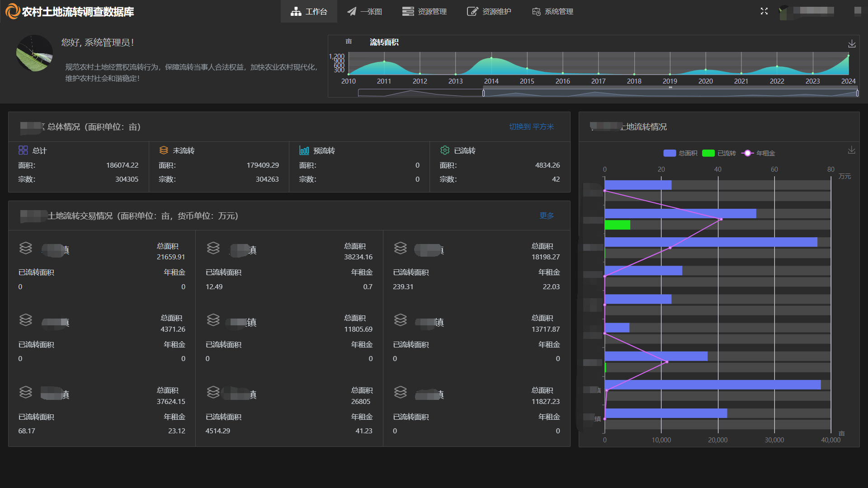Click the app logo icon
Viewport: 868px width, 488px height.
coord(12,11)
